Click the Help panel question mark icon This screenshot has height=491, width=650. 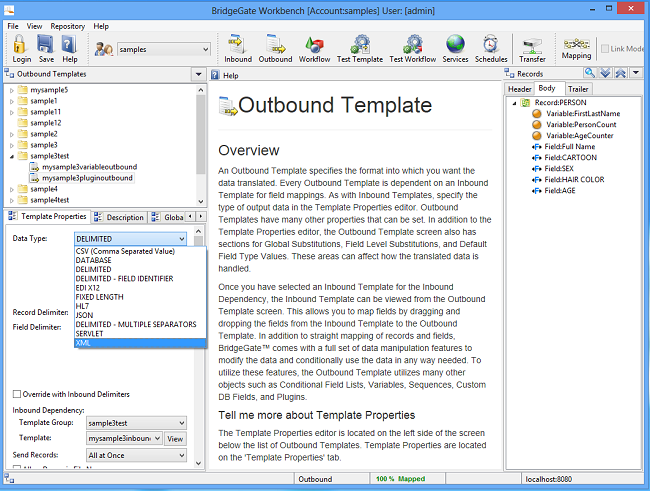(x=215, y=75)
